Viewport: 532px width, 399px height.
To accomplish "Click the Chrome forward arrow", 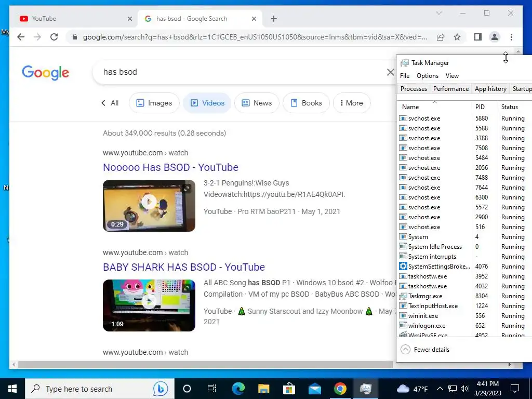I will coord(37,37).
